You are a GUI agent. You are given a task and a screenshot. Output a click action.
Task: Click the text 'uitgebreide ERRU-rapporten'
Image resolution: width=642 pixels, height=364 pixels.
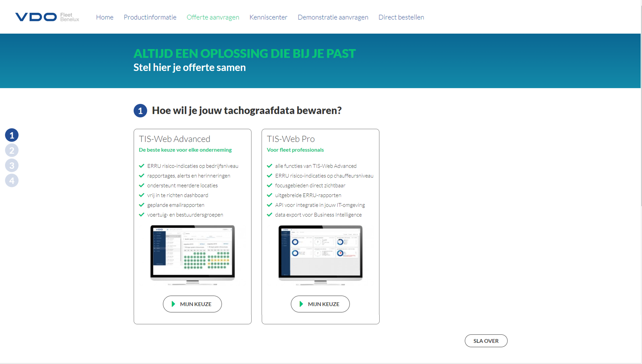point(308,195)
